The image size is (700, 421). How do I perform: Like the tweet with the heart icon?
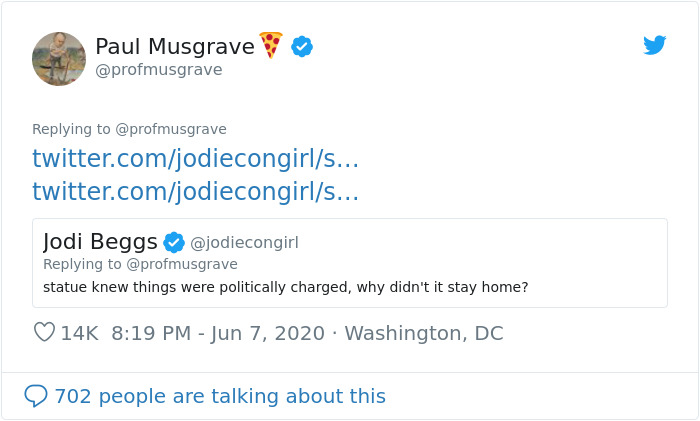(44, 333)
